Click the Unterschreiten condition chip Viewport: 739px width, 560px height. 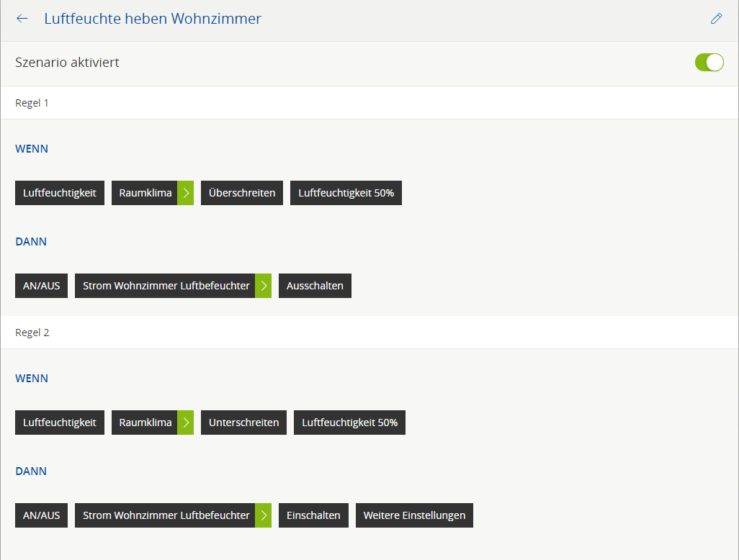(x=243, y=423)
